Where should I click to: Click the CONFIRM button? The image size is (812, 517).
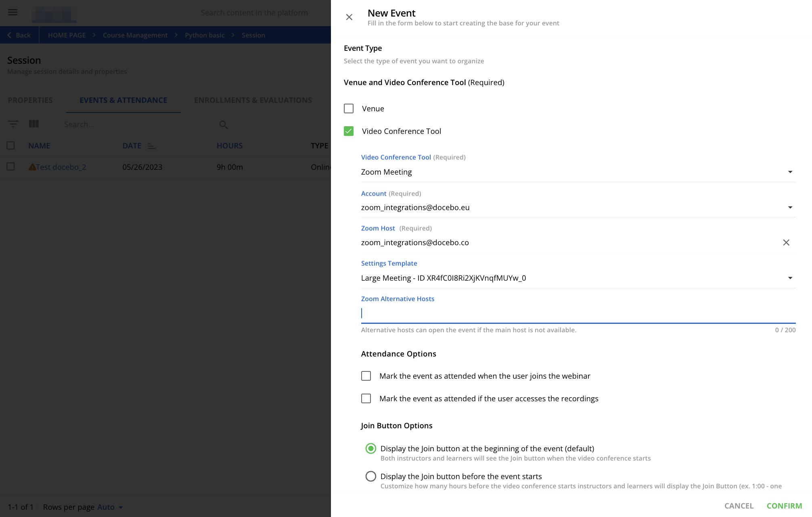tap(784, 506)
